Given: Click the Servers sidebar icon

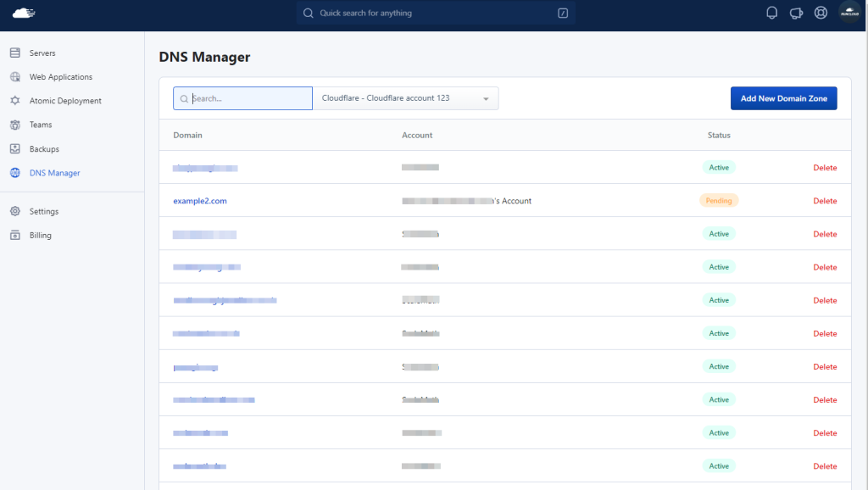Looking at the screenshot, I should tap(15, 53).
